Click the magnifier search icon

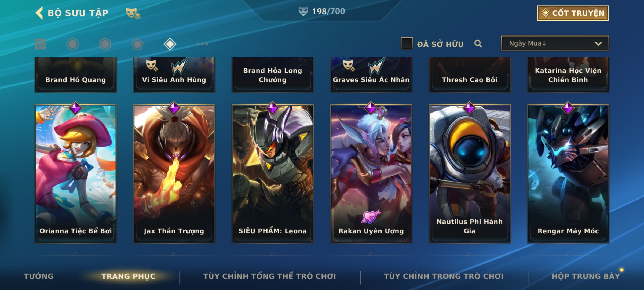[x=478, y=44]
